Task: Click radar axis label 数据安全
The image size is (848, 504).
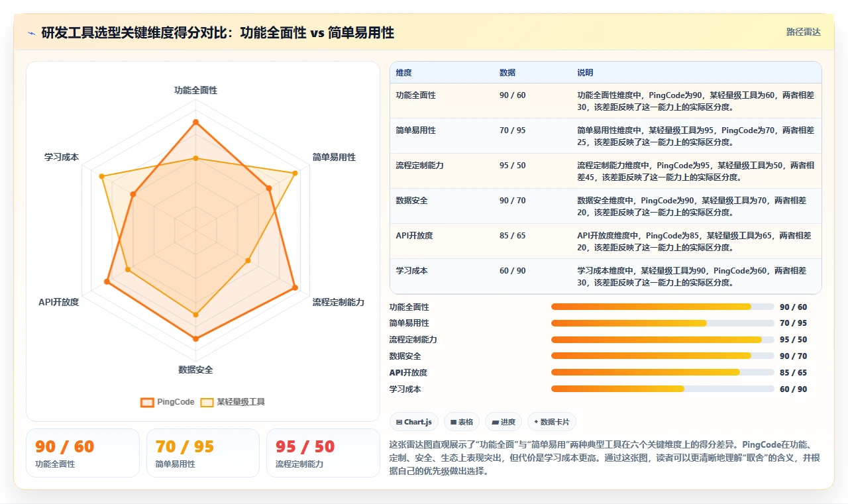Action: (x=195, y=370)
